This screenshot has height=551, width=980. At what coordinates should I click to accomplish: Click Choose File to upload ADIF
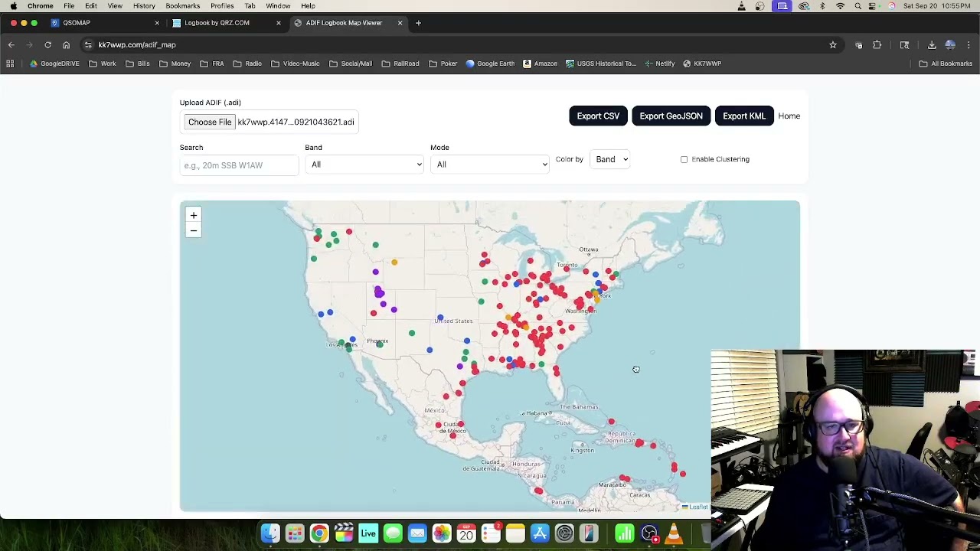[210, 122]
